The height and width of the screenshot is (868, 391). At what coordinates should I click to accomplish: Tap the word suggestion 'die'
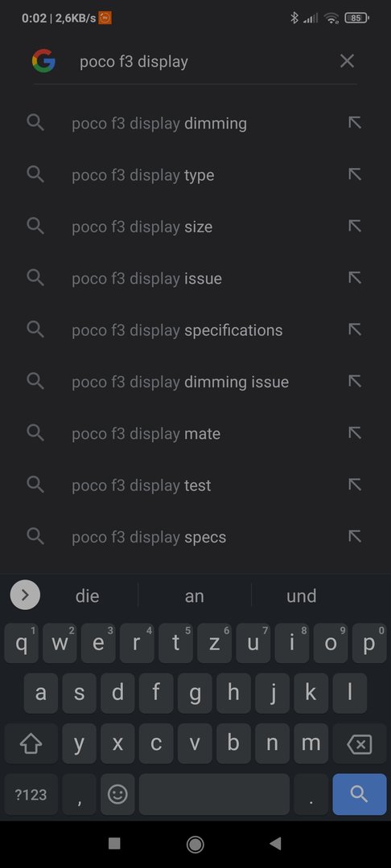point(88,596)
